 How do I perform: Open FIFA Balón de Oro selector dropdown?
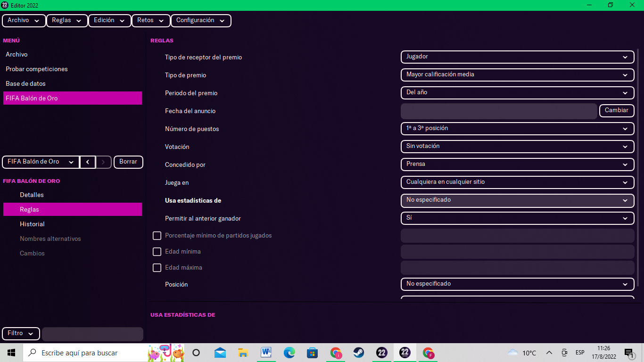(x=41, y=162)
